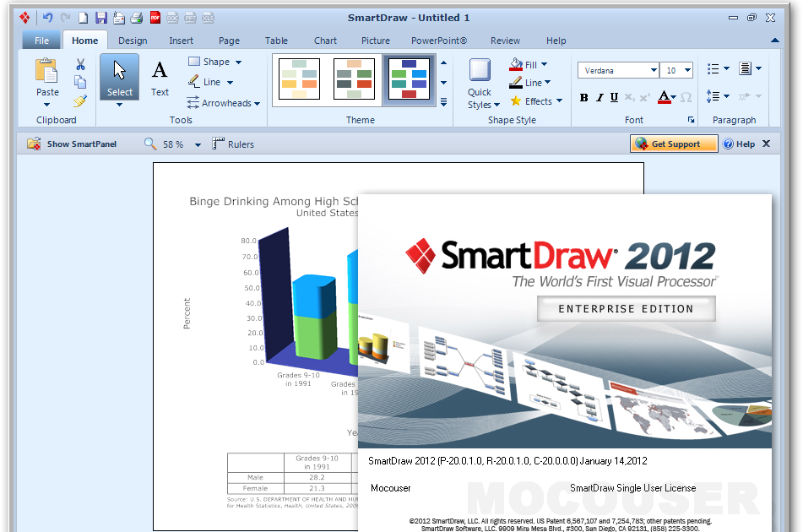803x532 pixels.
Task: Choose the Text tool
Action: point(160,79)
